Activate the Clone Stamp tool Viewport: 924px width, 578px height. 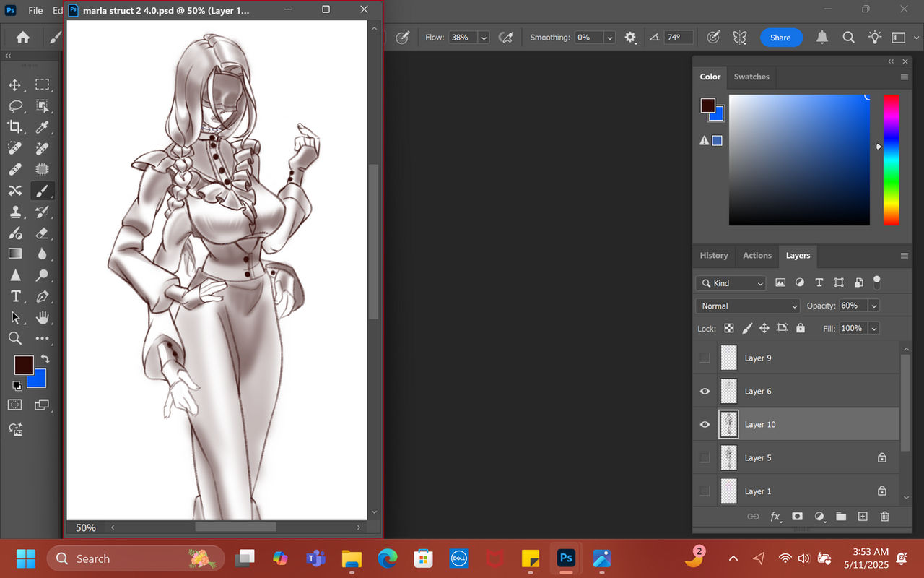[x=15, y=212]
